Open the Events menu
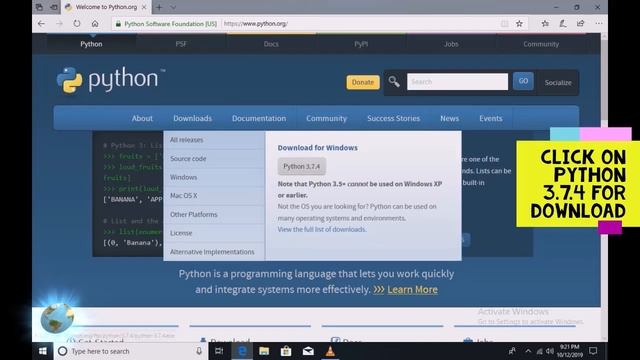The width and height of the screenshot is (640, 360). pos(491,118)
